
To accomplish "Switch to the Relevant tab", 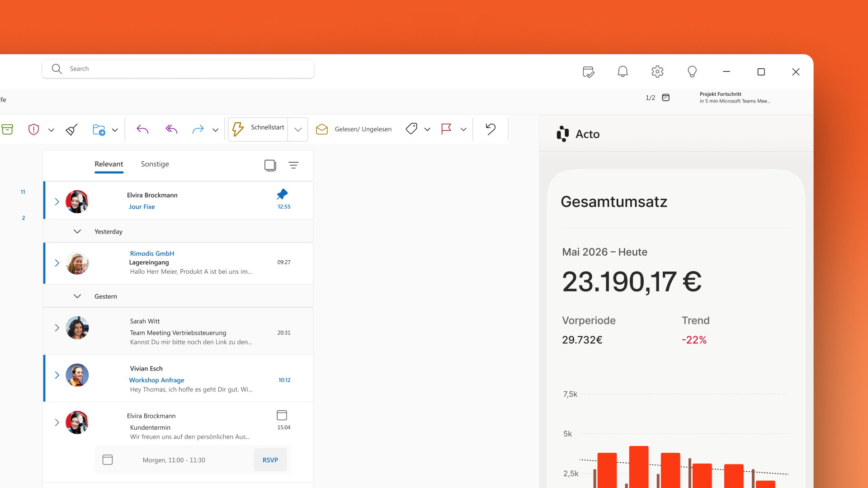I will pyautogui.click(x=109, y=164).
